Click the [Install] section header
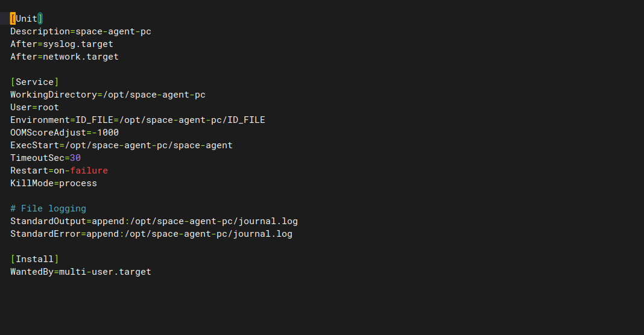The height and width of the screenshot is (335, 644). pos(34,259)
